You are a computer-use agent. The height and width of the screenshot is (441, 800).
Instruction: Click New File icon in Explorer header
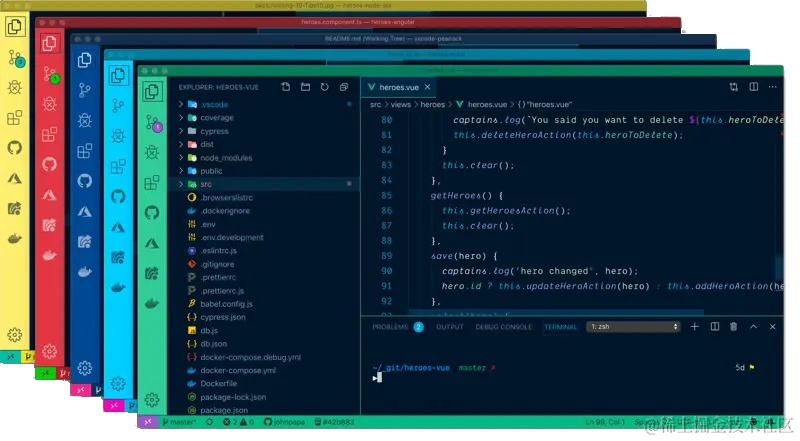286,87
